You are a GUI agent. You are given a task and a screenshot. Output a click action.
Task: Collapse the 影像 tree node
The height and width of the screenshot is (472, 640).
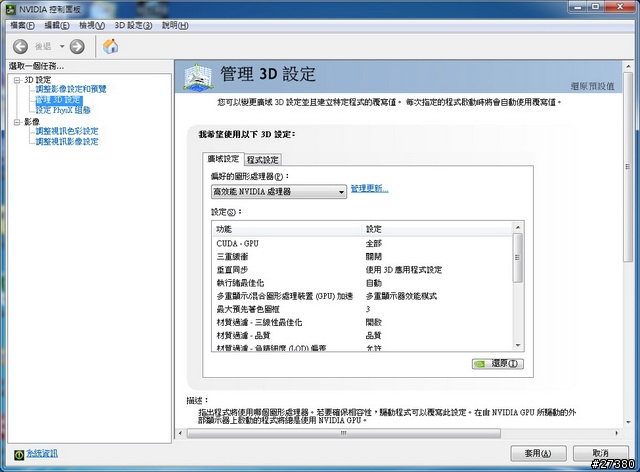click(17, 122)
